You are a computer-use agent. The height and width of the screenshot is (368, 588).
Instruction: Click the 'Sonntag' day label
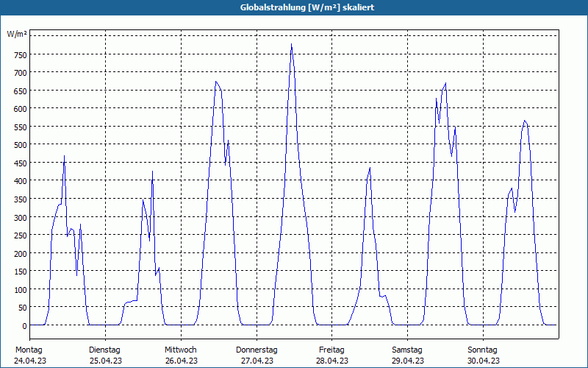[482, 350]
